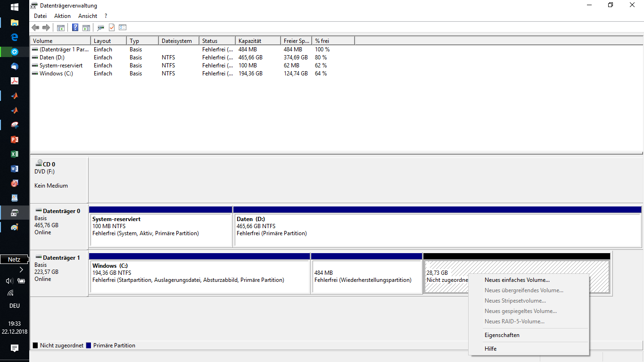Sort by the Status column header

(x=217, y=41)
